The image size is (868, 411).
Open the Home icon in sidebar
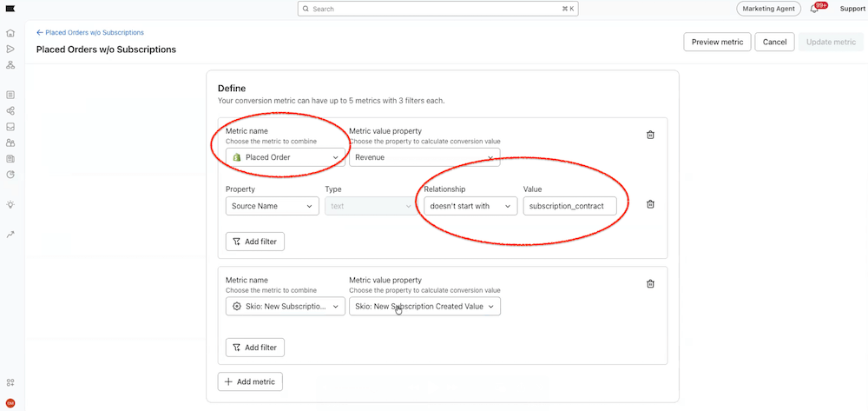[x=10, y=33]
